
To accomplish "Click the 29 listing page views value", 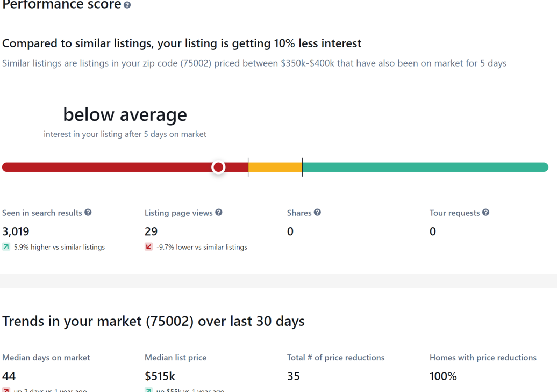I will coord(151,231).
